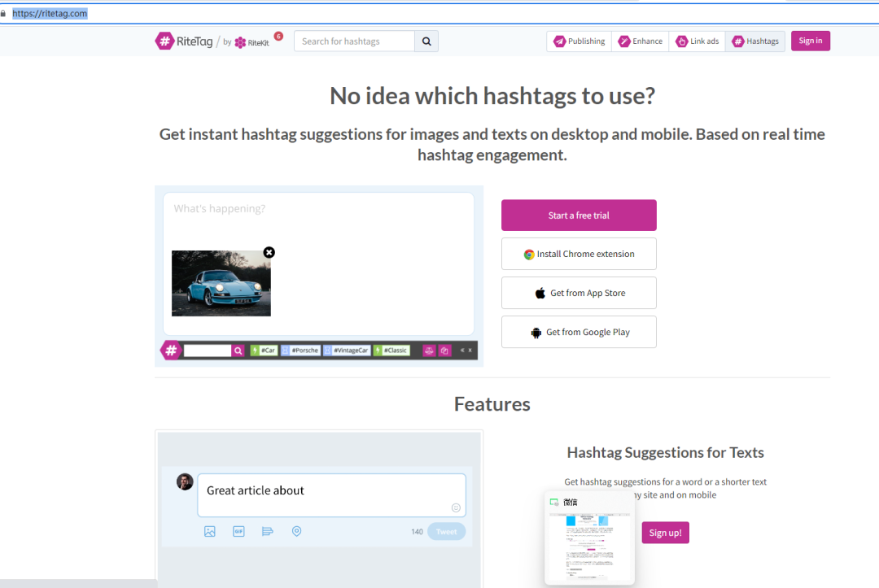Image resolution: width=879 pixels, height=588 pixels.
Task: Switch to the Hashtags menu item
Action: [755, 41]
